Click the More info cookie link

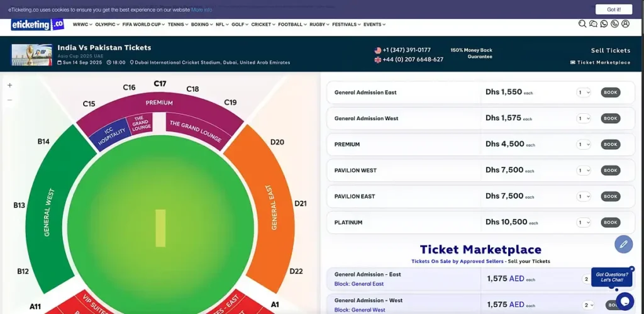(x=202, y=9)
